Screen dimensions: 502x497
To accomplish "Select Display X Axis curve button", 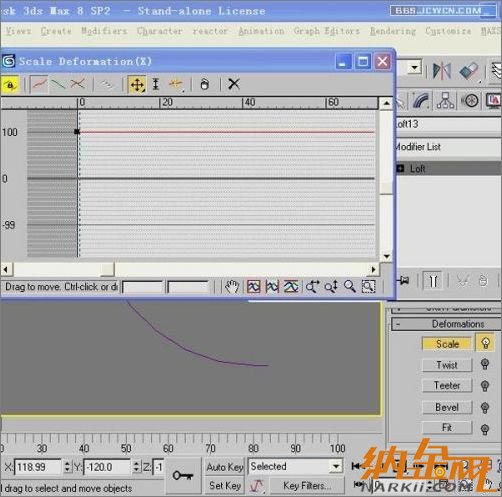I will 39,84.
